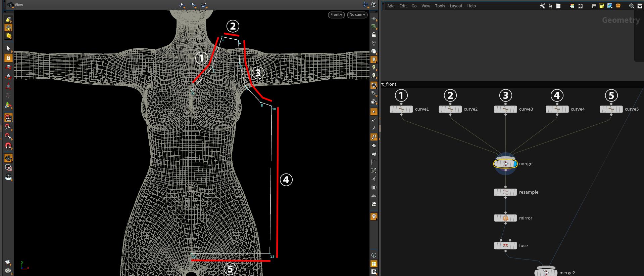Viewport: 644px width, 276px height.
Task: Toggle the orange visualizer pin icon
Action: pos(374,216)
